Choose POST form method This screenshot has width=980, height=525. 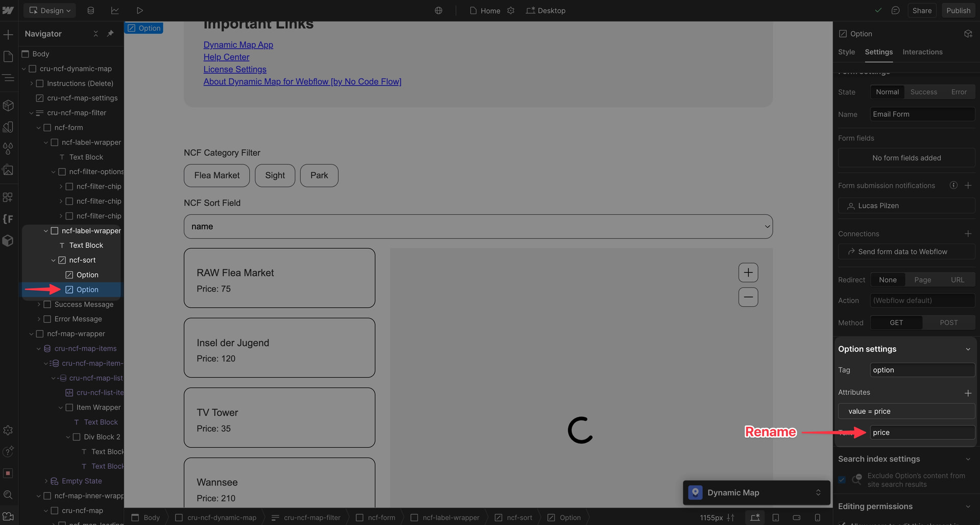[949, 323]
